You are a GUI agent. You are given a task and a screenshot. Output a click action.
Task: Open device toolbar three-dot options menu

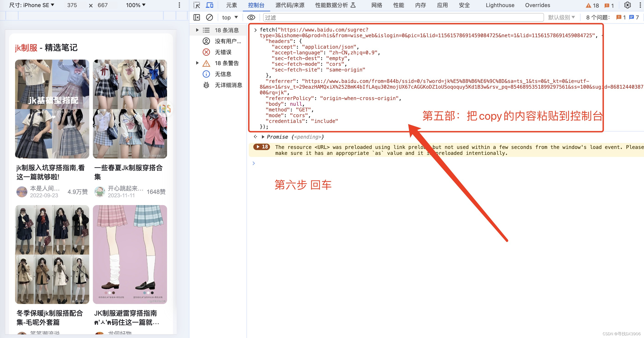pyautogui.click(x=179, y=5)
